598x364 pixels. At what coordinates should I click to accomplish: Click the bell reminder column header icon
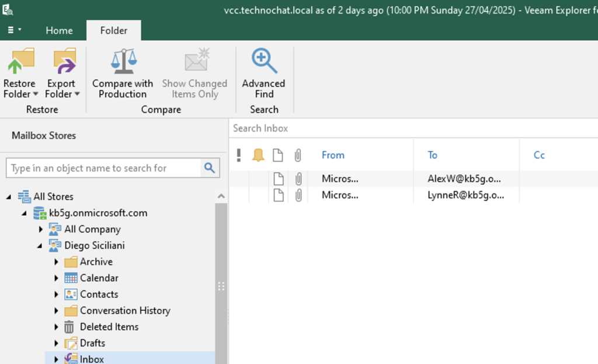258,155
